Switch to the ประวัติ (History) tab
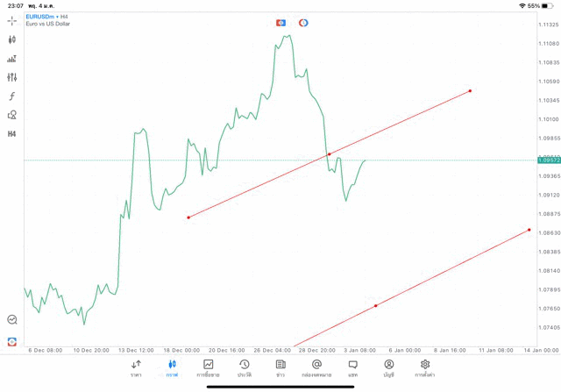561x392 pixels. [x=245, y=368]
